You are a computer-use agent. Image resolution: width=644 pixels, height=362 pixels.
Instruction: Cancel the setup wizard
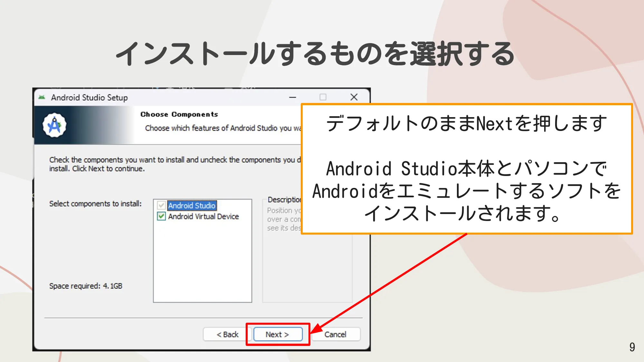coord(336,334)
